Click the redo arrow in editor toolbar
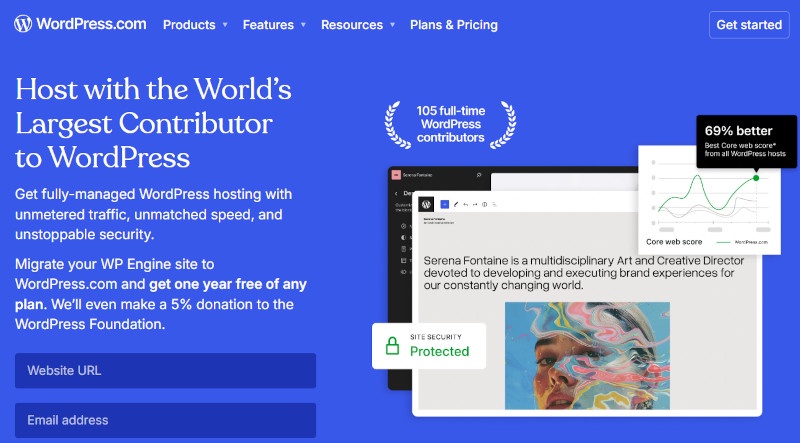Image resolution: width=800 pixels, height=443 pixels. tap(474, 204)
